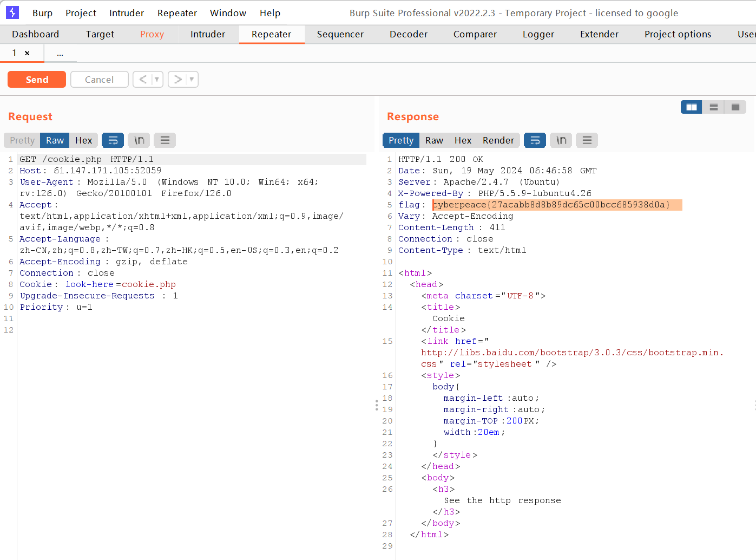Image resolution: width=756 pixels, height=560 pixels.
Task: Click the Cancel button
Action: coord(100,80)
